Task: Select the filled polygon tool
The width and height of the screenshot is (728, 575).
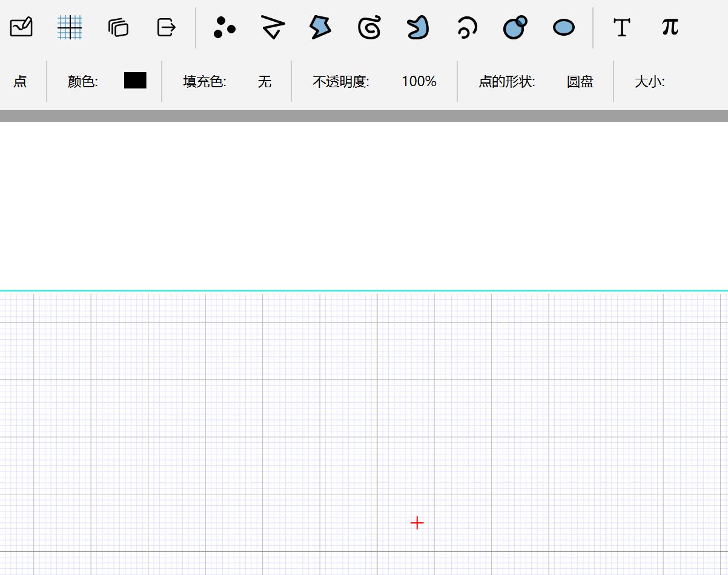Action: click(320, 27)
